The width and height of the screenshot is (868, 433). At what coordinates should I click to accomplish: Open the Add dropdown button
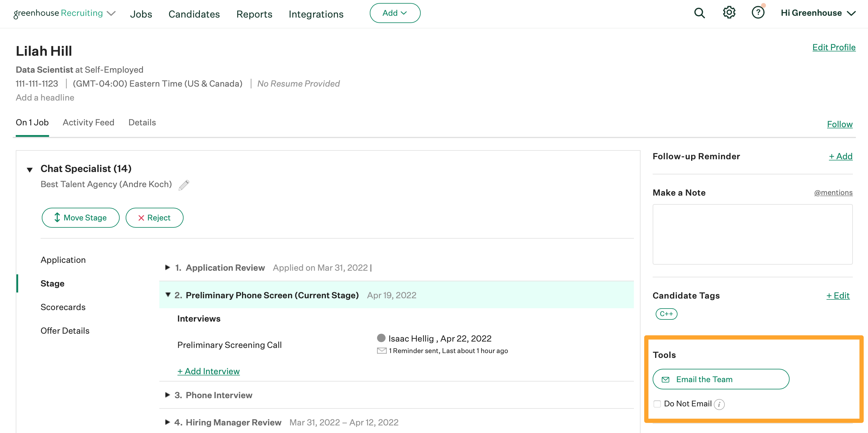[395, 13]
